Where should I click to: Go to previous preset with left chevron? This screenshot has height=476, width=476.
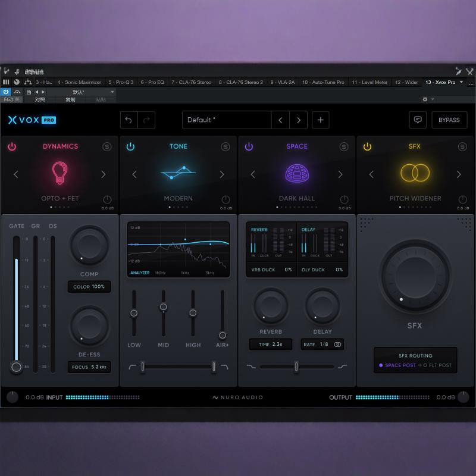click(280, 120)
